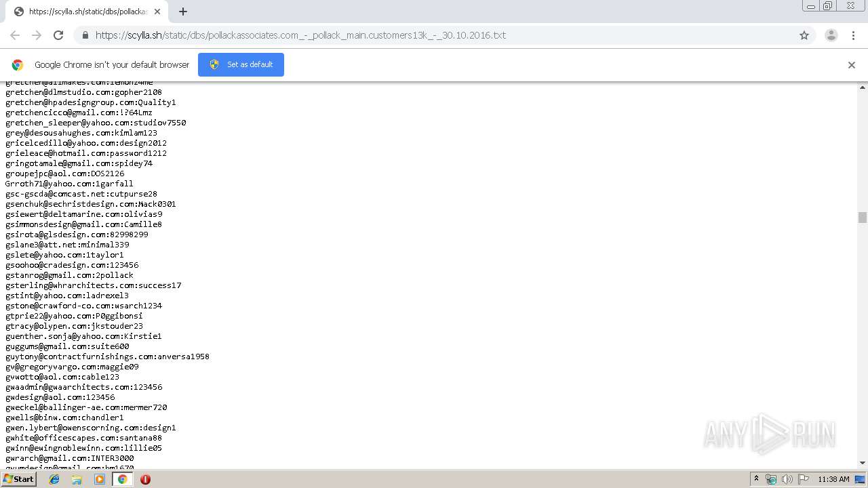868x488 pixels.
Task: Select the scylla.sh browser tab
Action: tap(87, 12)
